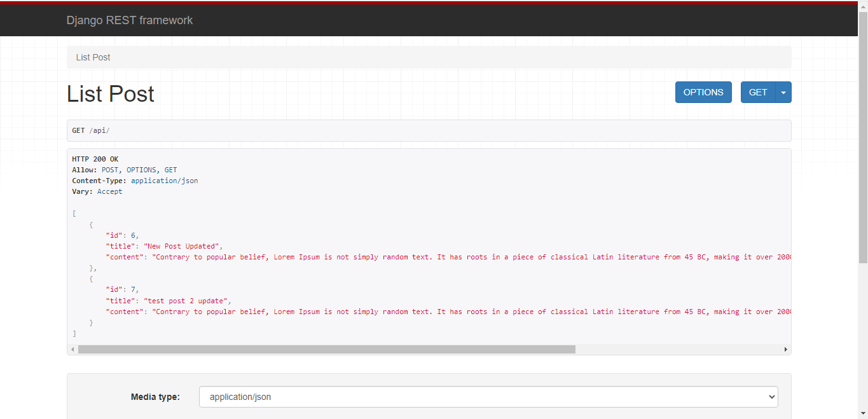This screenshot has width=868, height=419.
Task: Click the "GET /api/" request line
Action: point(91,130)
